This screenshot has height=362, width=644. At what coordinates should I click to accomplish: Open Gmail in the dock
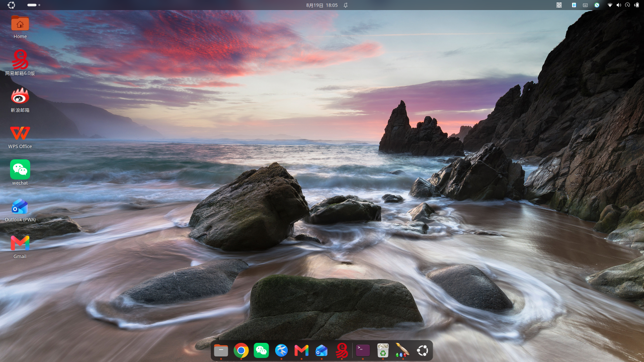tap(301, 350)
